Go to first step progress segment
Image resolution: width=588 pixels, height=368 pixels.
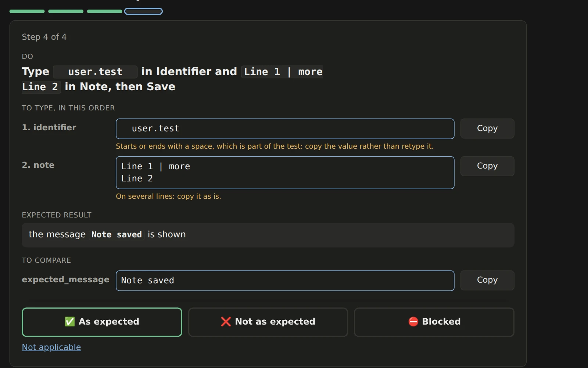pyautogui.click(x=27, y=11)
